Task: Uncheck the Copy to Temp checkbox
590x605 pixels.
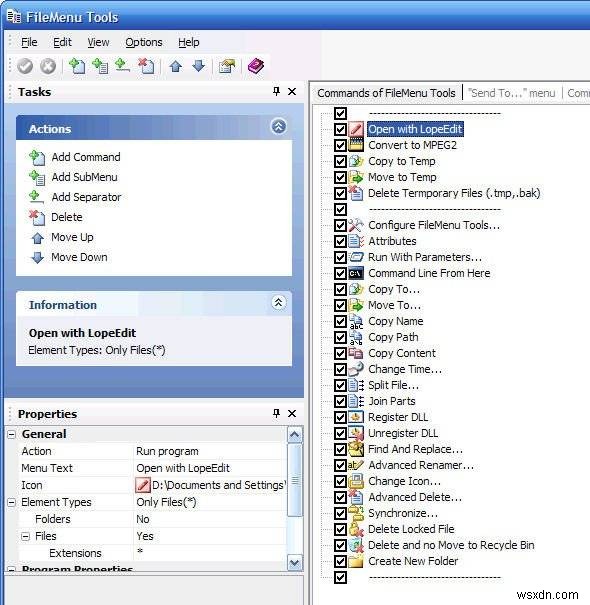Action: coord(340,161)
